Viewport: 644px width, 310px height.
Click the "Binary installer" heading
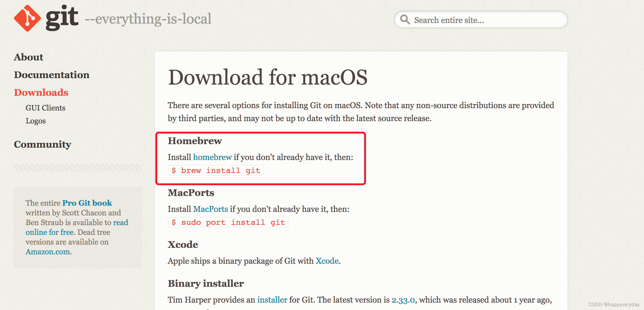206,283
